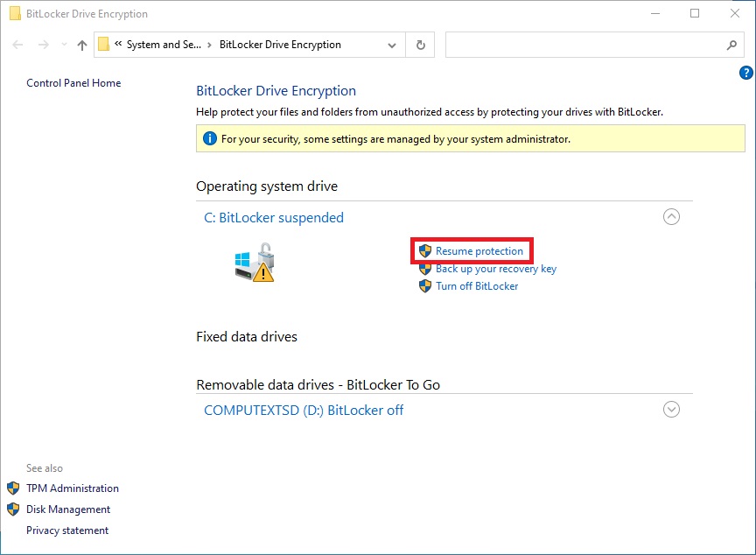Viewport: 756px width, 555px height.
Task: Click the BitLocker shield beside Resume protection
Action: click(x=424, y=251)
